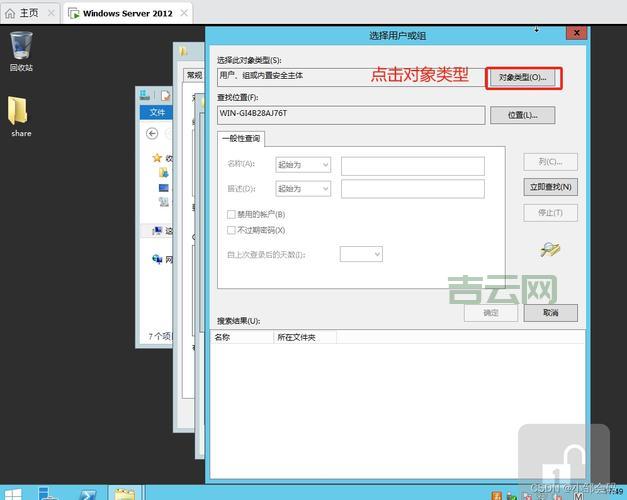Click the 对象类型(O)... button
The width and height of the screenshot is (627, 500).
pos(523,77)
